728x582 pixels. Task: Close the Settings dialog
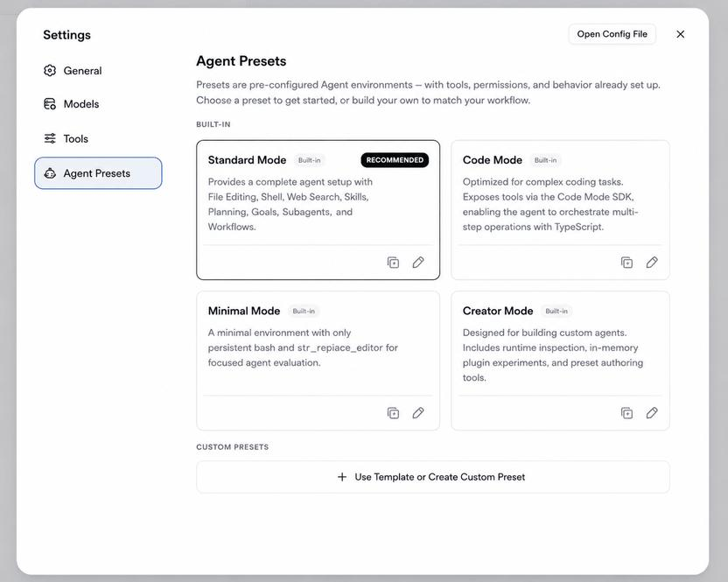(680, 34)
